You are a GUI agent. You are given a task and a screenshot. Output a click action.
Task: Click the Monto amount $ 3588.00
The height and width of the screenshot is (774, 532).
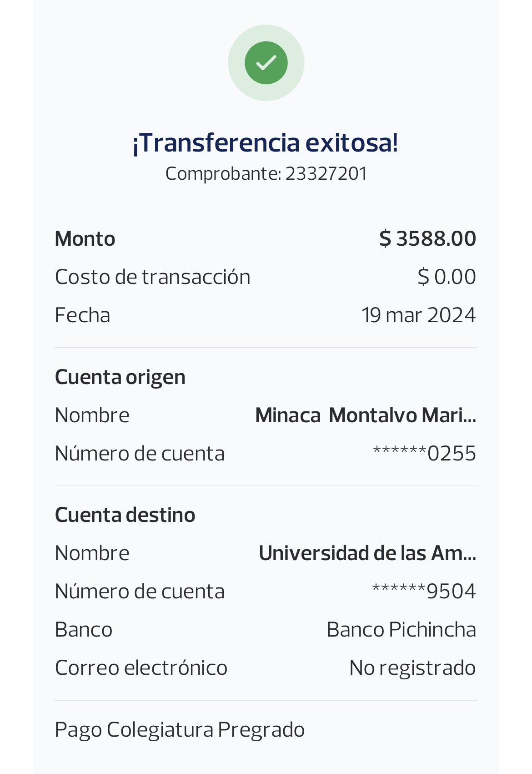point(427,239)
